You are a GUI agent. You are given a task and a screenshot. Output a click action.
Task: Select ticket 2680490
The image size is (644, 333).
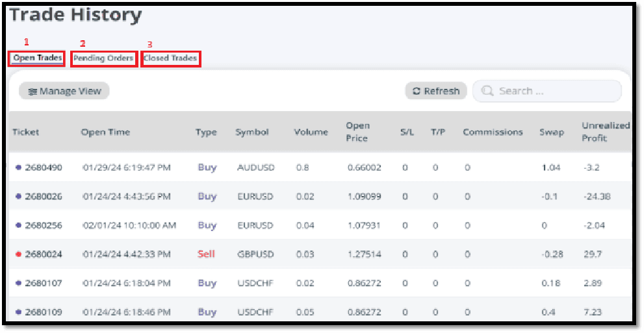44,167
